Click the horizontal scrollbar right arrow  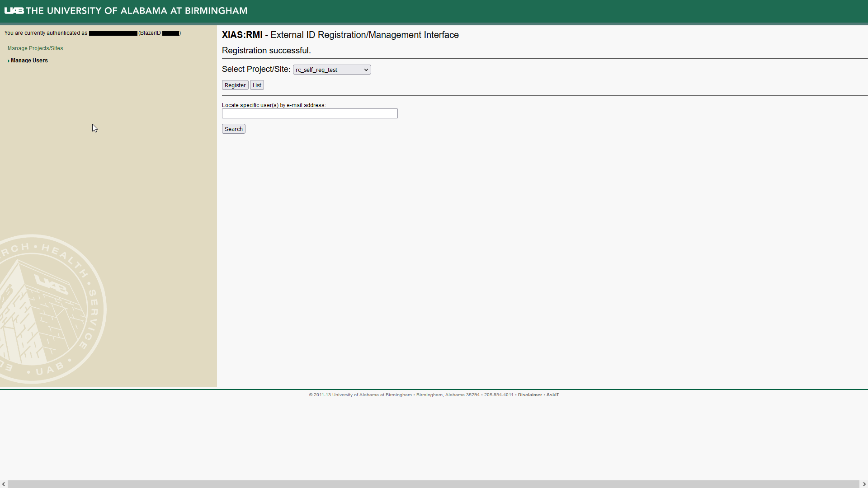pyautogui.click(x=864, y=484)
